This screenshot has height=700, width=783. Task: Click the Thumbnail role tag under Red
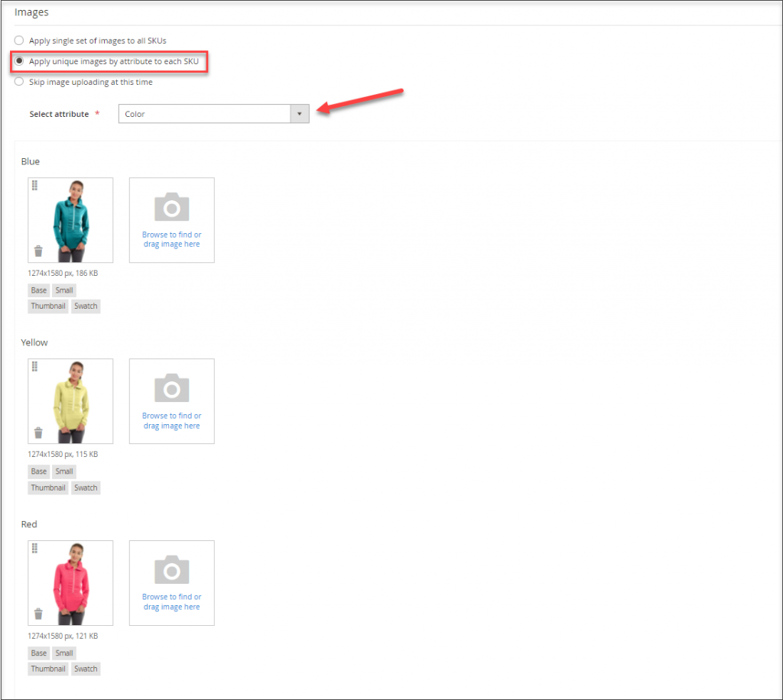coord(47,668)
